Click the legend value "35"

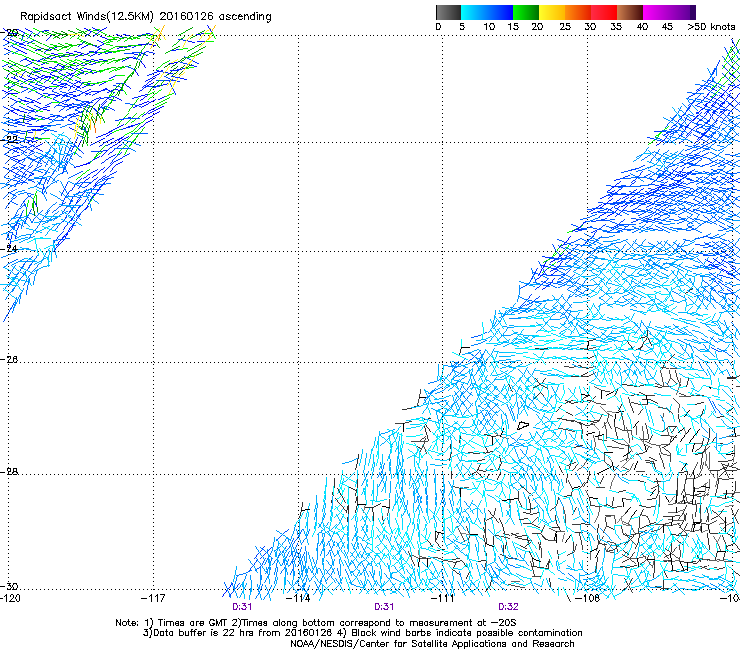point(616,27)
